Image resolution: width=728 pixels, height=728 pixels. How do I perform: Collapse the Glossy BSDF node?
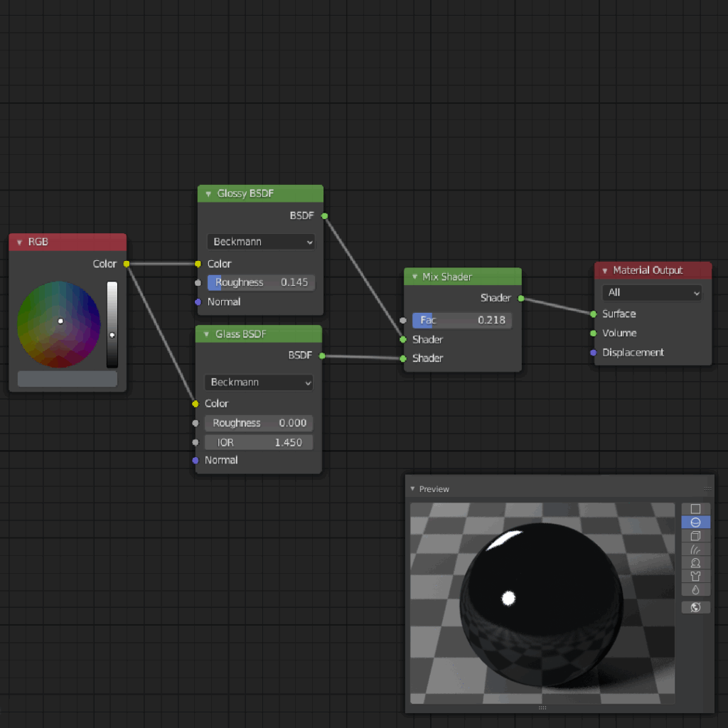207,193
